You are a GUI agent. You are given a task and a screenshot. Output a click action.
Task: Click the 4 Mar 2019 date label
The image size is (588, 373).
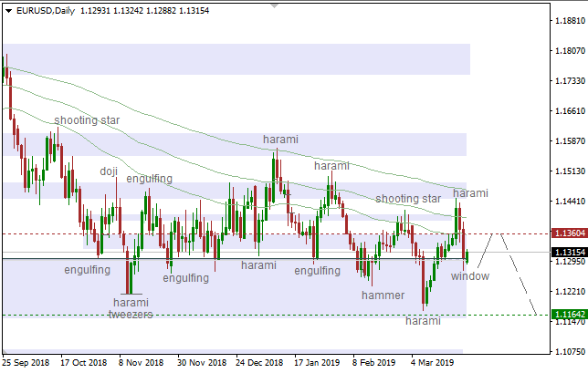(433, 361)
